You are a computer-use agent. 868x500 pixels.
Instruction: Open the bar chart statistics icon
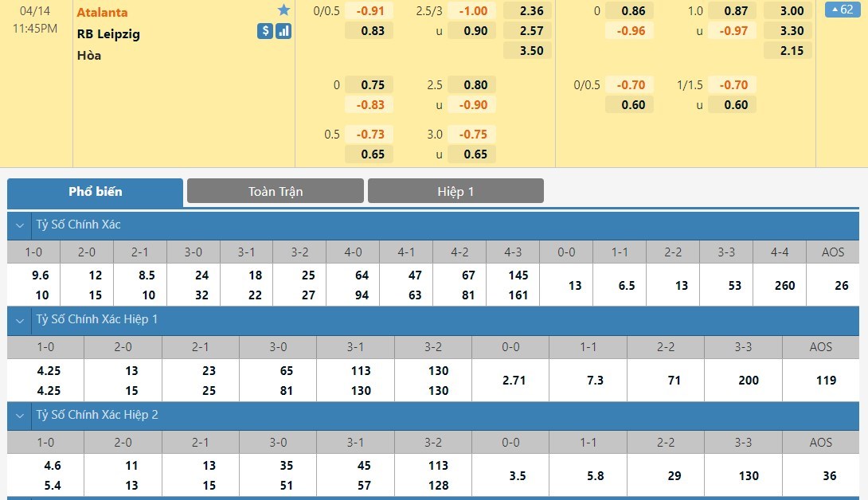(283, 31)
